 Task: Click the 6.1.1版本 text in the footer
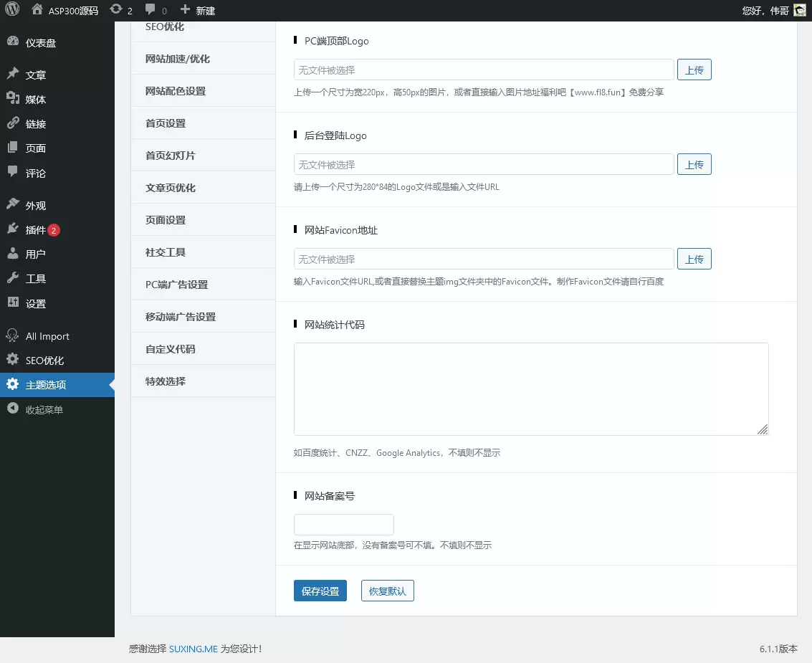(778, 649)
